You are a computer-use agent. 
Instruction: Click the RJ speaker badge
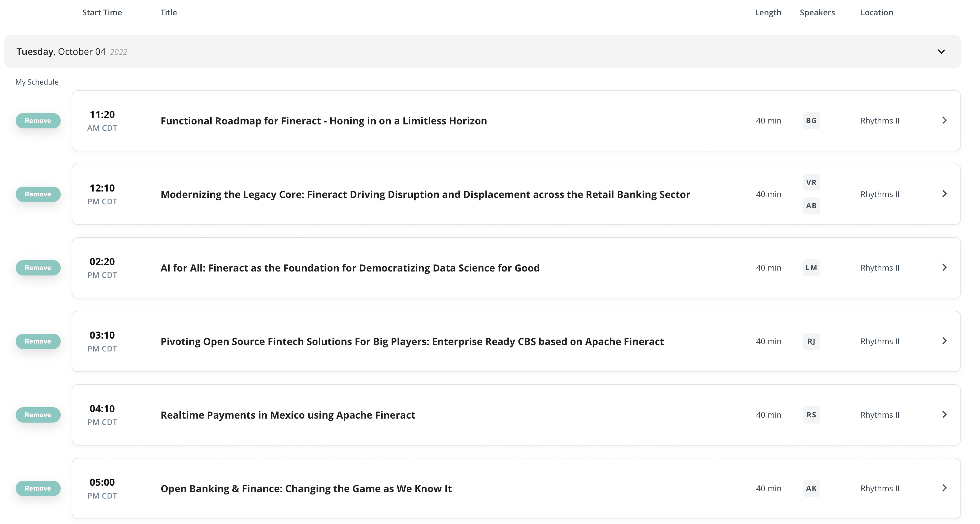pyautogui.click(x=811, y=341)
